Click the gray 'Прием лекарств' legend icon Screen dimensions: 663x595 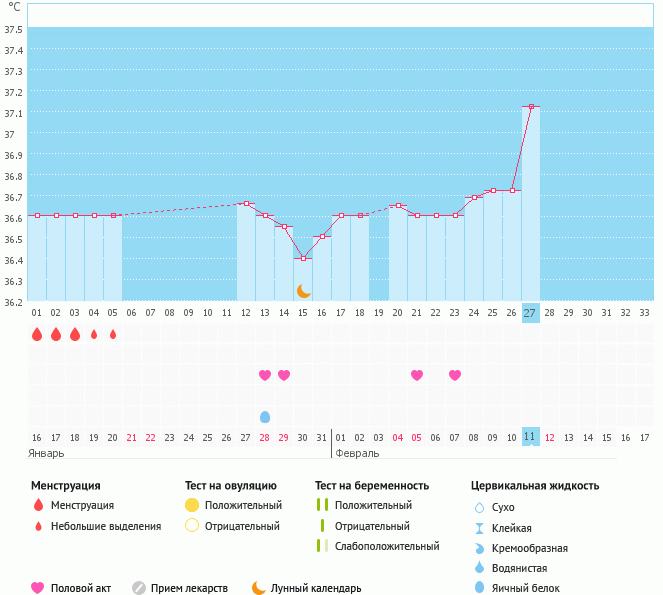pos(139,588)
